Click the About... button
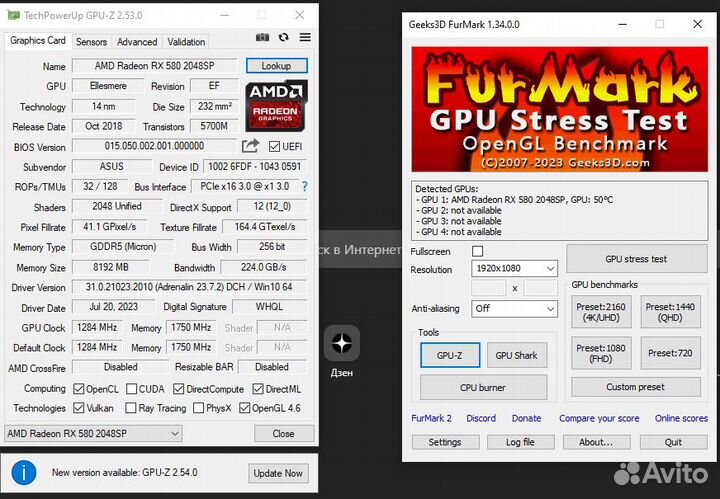Image resolution: width=720 pixels, height=499 pixels. (x=596, y=442)
